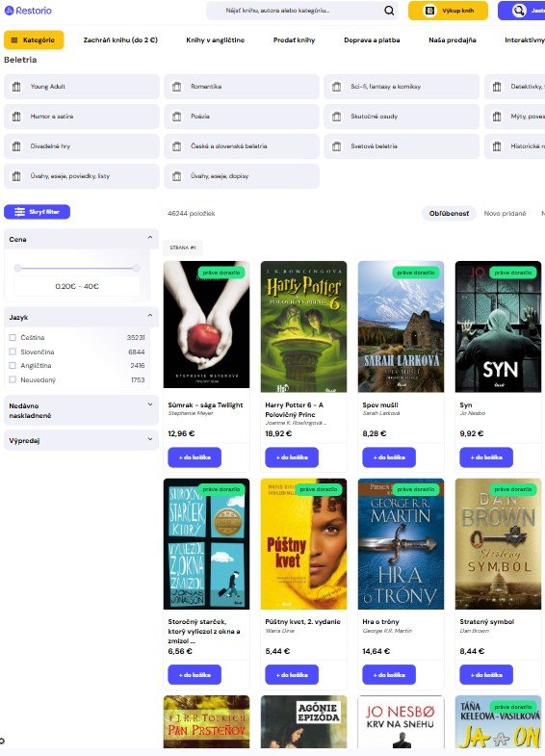The width and height of the screenshot is (545, 756).
Task: Click the magnifier search icon
Action: [x=389, y=11]
